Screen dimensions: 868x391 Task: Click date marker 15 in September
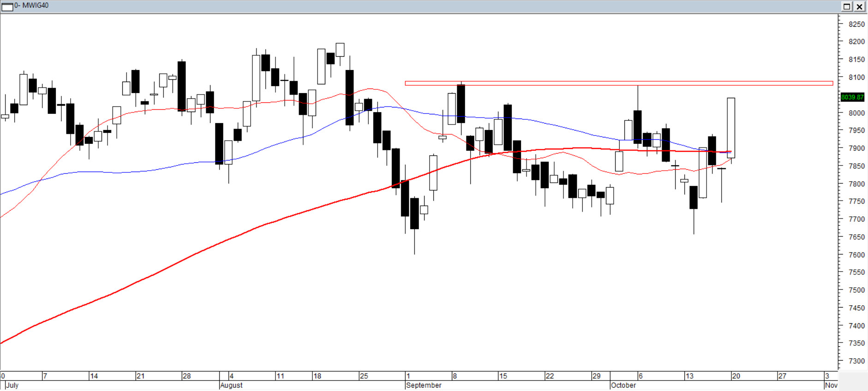coord(503,376)
